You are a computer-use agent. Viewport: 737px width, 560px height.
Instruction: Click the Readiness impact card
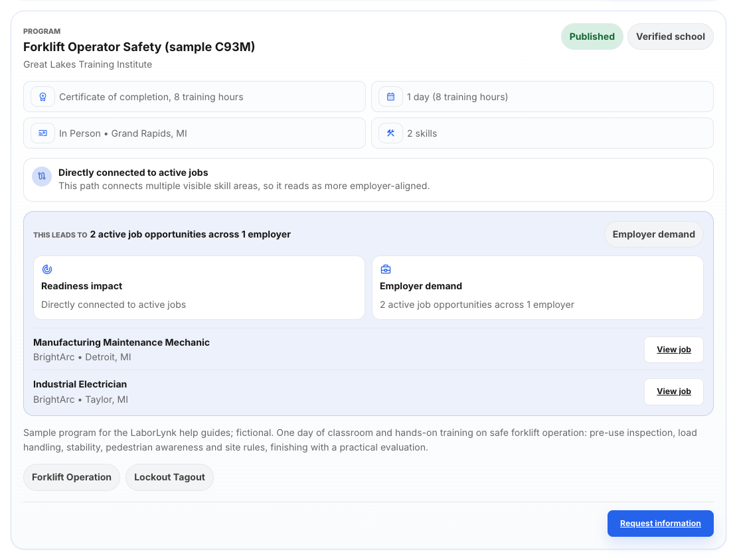click(x=199, y=287)
